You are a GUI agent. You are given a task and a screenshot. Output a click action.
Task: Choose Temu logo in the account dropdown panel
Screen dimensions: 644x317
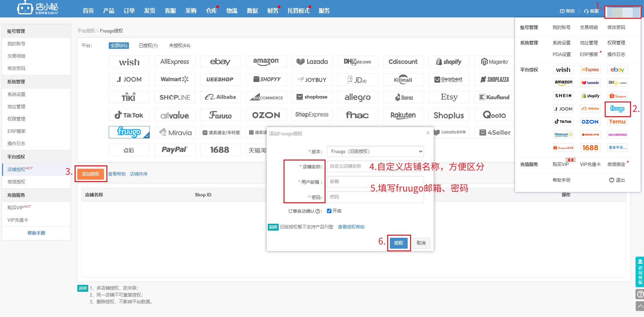pos(617,122)
